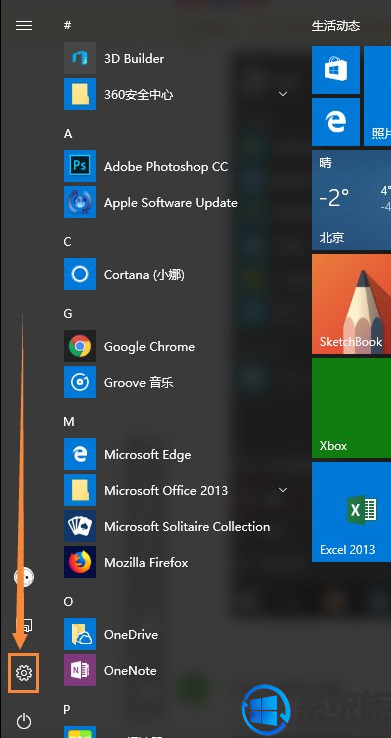The height and width of the screenshot is (738, 391).
Task: Click the 生活动态 tile group title
Action: [336, 26]
